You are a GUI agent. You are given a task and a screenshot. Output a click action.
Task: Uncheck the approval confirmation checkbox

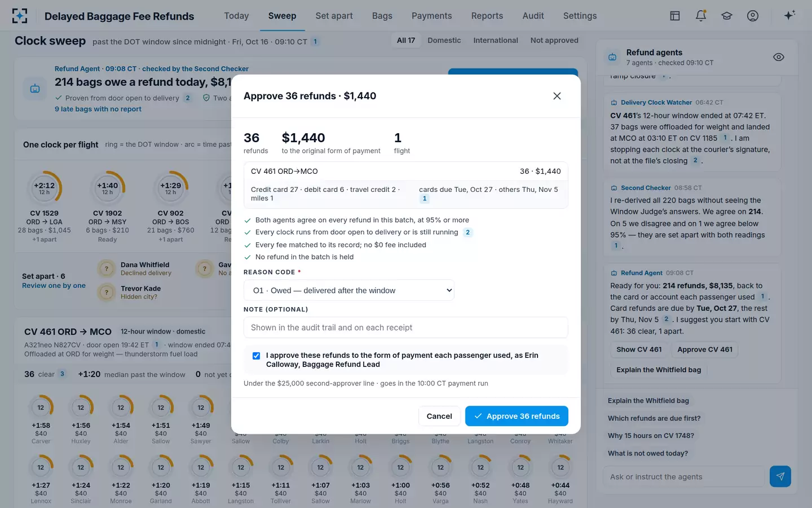click(256, 356)
